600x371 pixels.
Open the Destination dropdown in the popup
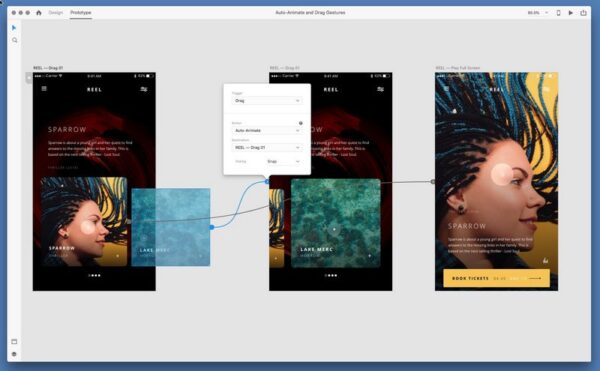(x=267, y=147)
